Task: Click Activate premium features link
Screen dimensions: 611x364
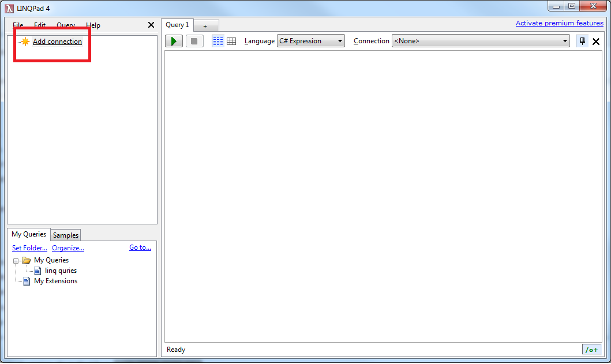Action: click(559, 23)
